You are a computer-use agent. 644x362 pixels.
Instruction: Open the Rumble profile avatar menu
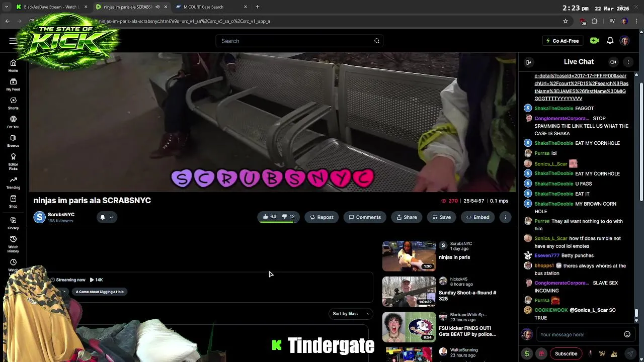click(624, 41)
